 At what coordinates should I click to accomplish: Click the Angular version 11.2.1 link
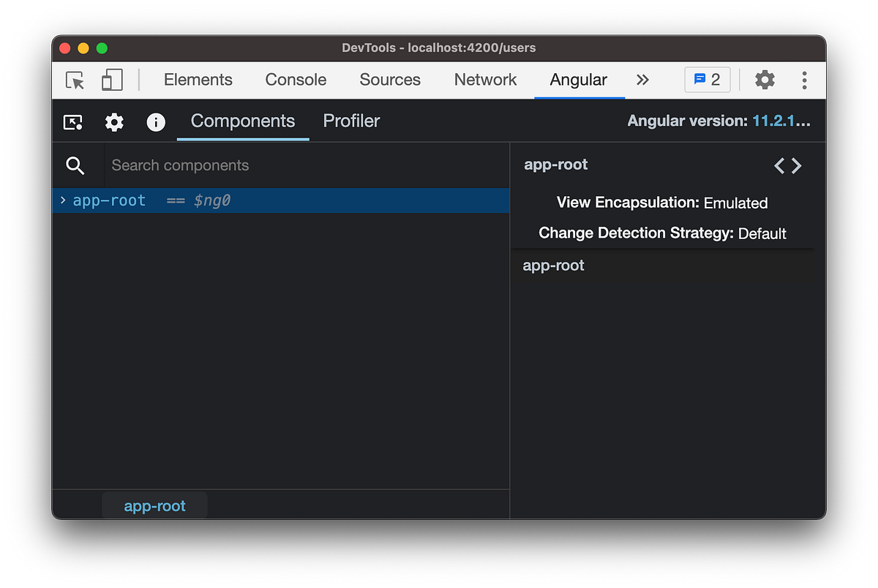point(782,121)
